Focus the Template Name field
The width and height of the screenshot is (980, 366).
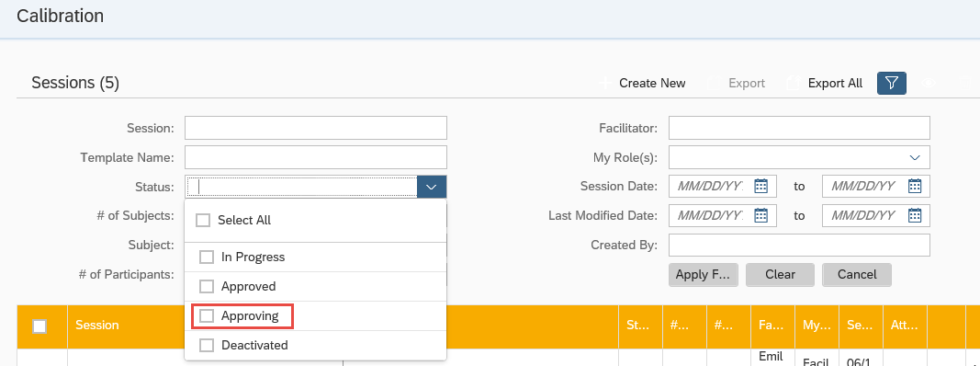coord(316,157)
